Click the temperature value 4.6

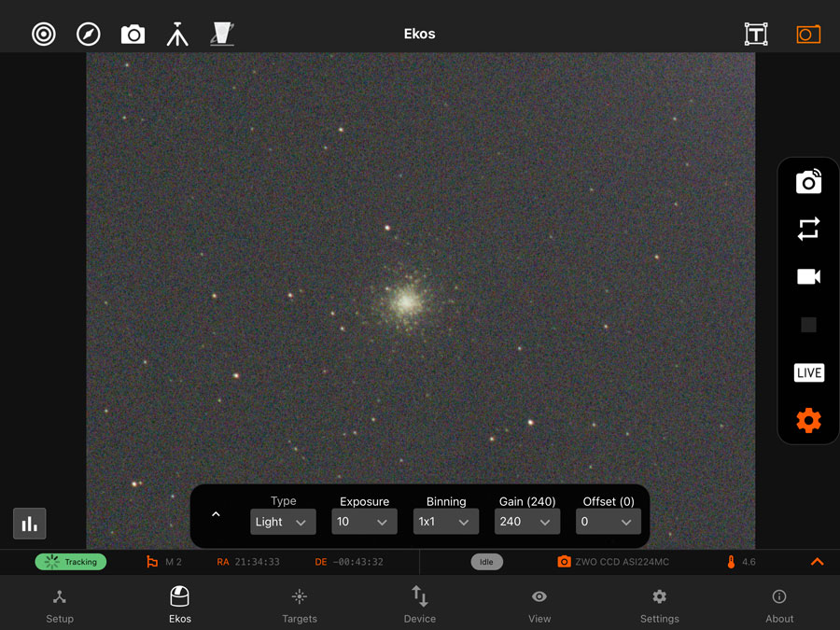pos(749,562)
